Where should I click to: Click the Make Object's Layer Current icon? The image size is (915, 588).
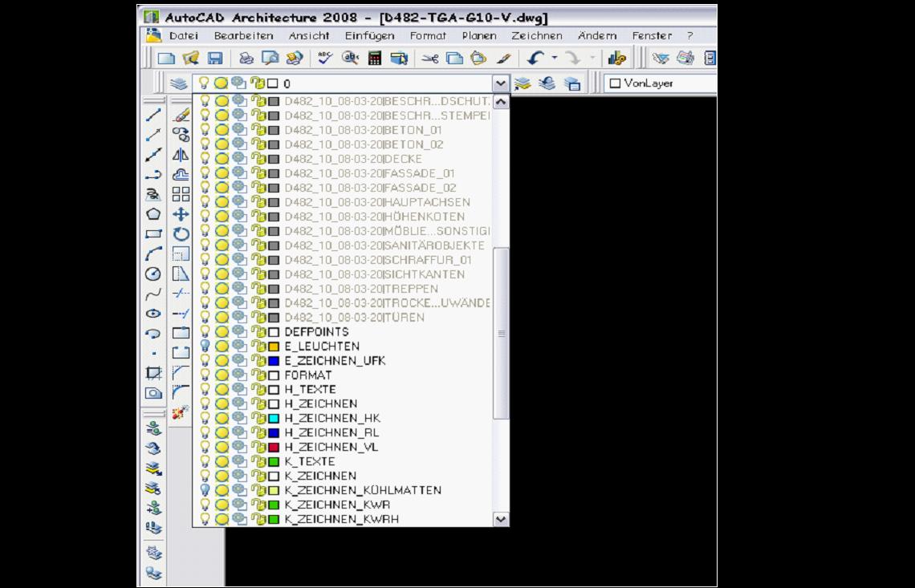(x=523, y=83)
